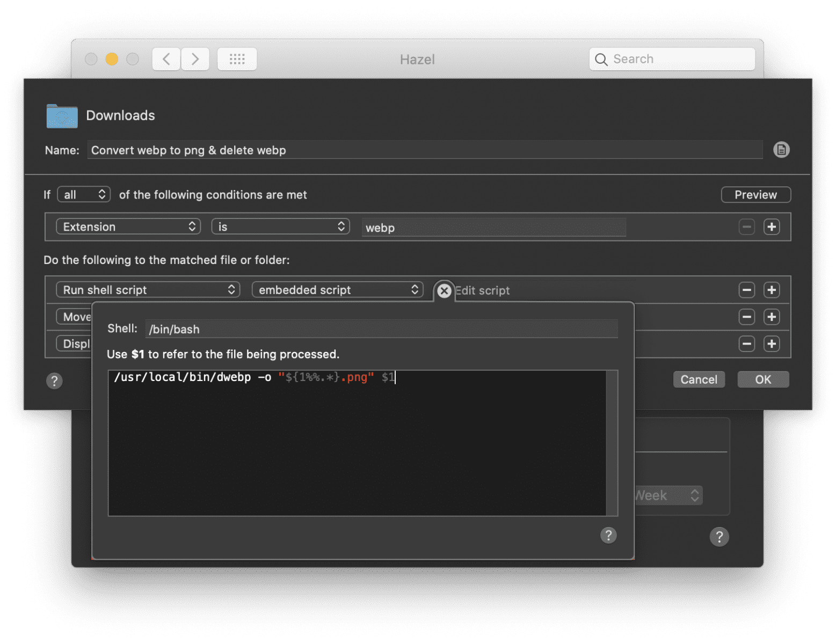
Task: Edit the rule Name field
Action: coord(425,150)
